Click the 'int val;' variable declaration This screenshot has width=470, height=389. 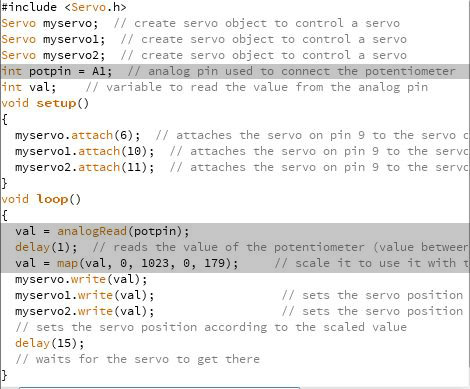pyautogui.click(x=29, y=87)
